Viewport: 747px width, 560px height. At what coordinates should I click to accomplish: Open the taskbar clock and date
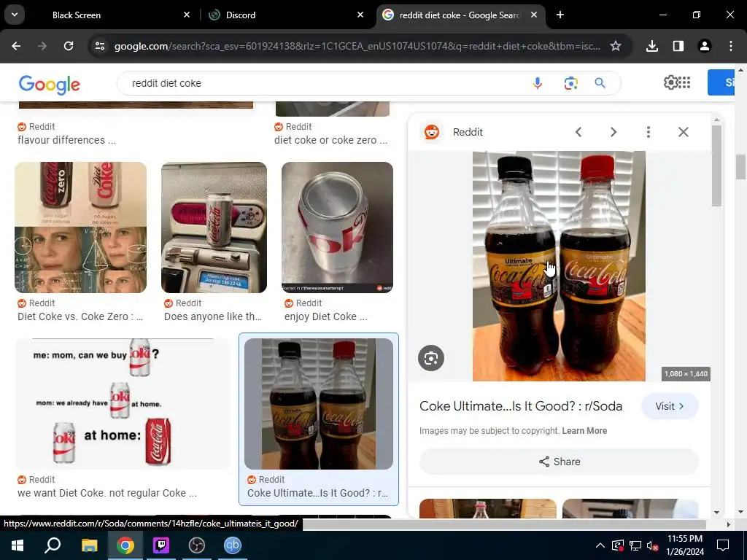pyautogui.click(x=685, y=545)
